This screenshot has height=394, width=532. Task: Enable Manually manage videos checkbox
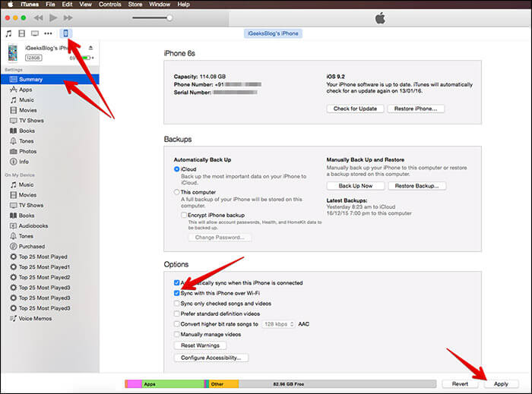click(x=176, y=334)
